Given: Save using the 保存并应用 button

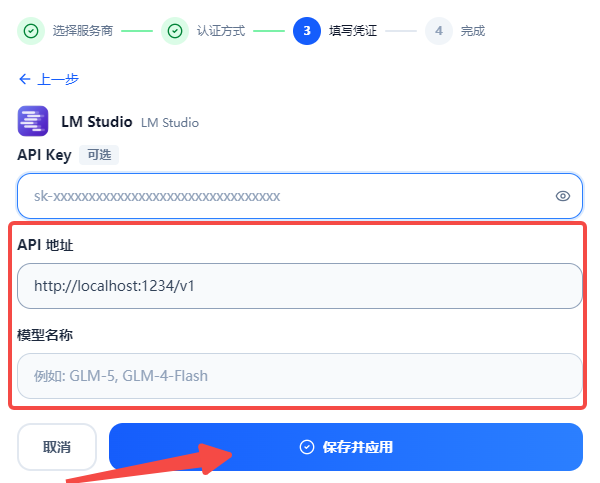Looking at the screenshot, I should (x=346, y=447).
